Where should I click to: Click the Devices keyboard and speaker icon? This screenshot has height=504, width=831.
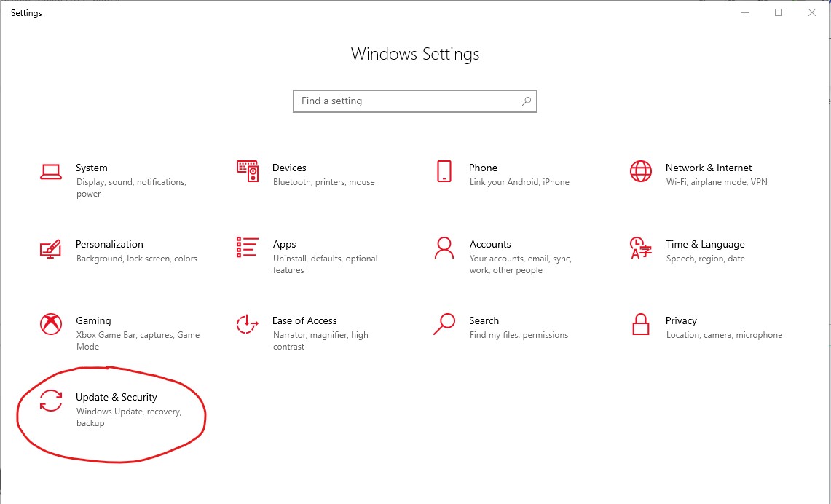click(x=248, y=171)
